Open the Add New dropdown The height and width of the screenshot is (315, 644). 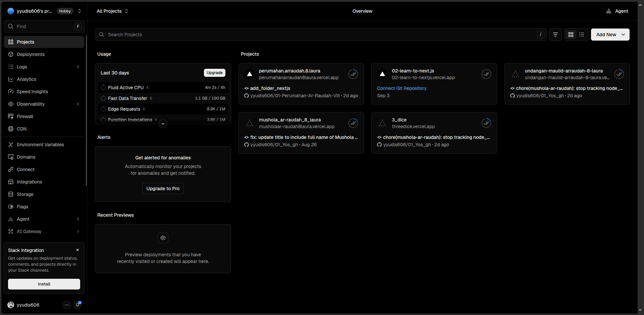(x=610, y=35)
